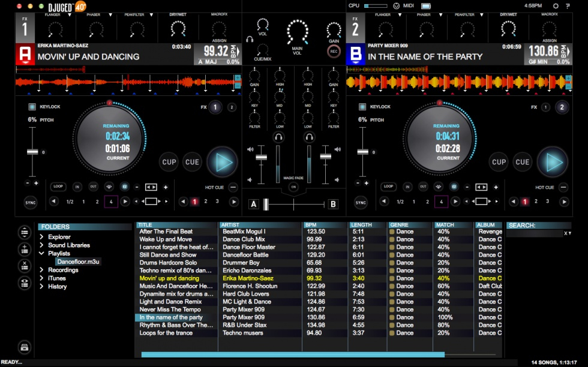Click the MIDI indicator icon

[396, 5]
